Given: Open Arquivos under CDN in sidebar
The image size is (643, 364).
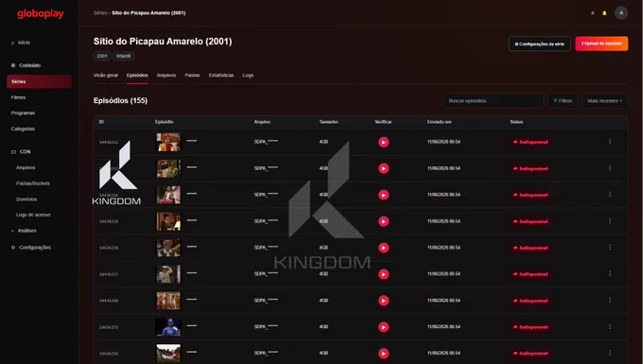Looking at the screenshot, I should [x=26, y=167].
